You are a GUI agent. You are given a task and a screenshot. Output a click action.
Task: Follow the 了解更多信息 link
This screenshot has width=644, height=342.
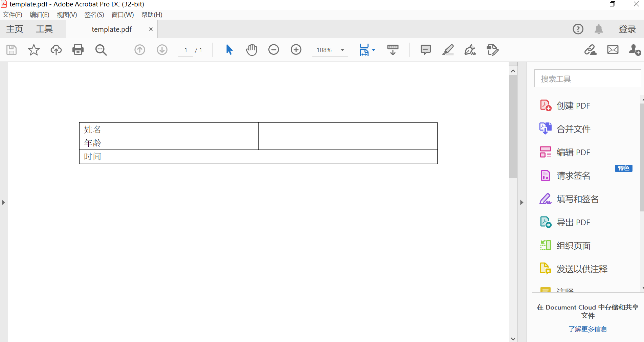click(x=588, y=329)
